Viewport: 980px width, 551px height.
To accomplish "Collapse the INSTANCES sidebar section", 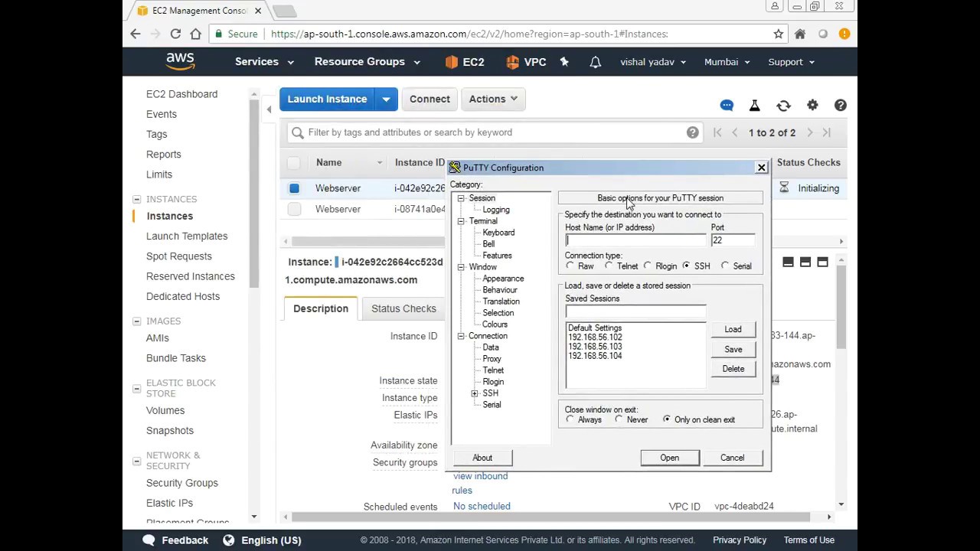I will [136, 199].
